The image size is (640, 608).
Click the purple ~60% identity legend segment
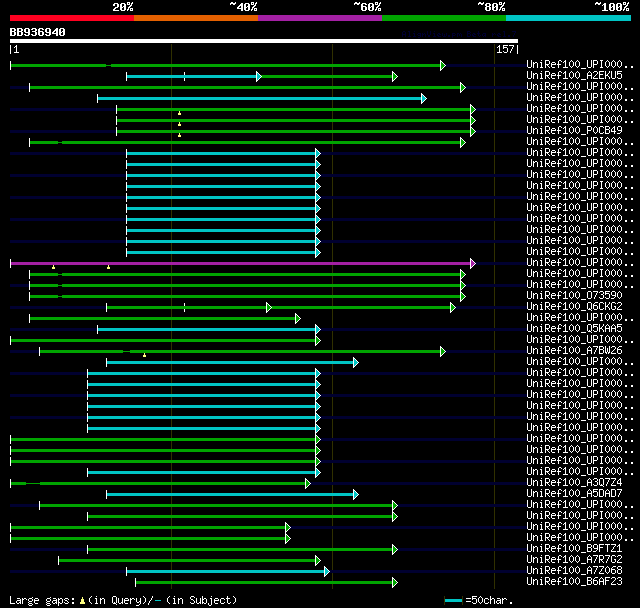point(320,18)
